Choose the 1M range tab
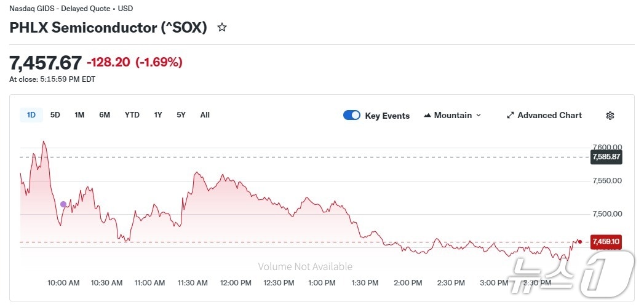This screenshot has height=307, width=644. click(x=79, y=115)
